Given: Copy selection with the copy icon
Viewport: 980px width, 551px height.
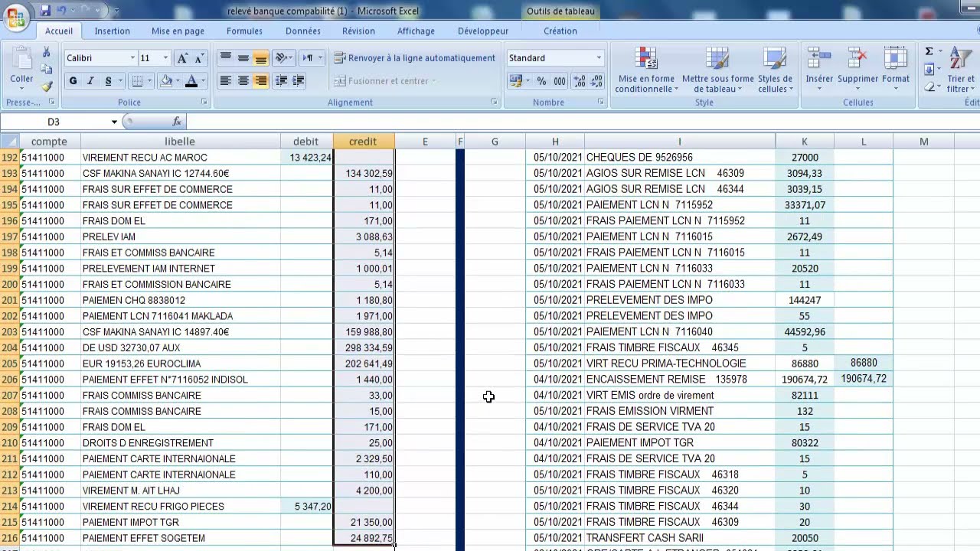Looking at the screenshot, I should pyautogui.click(x=46, y=70).
